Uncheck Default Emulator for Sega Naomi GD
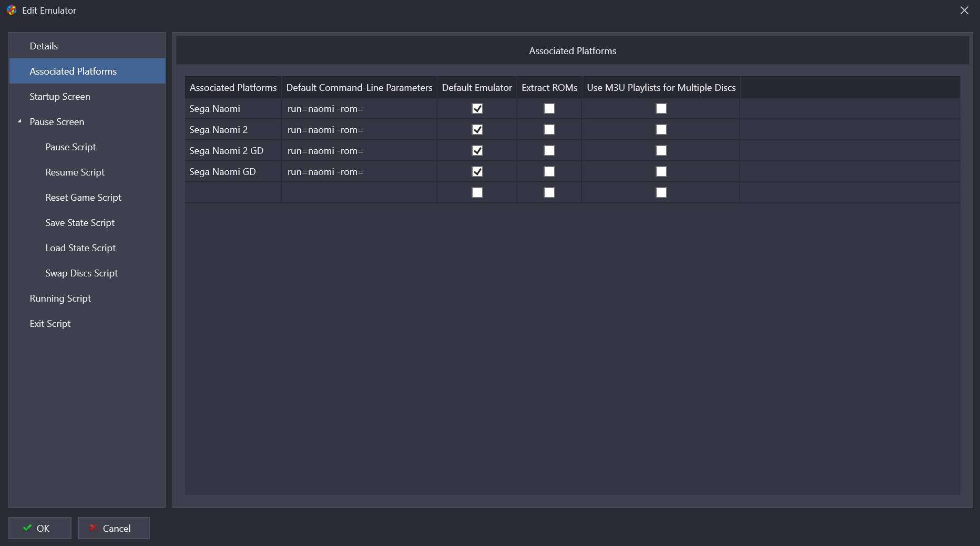This screenshot has height=546, width=980. 477,171
